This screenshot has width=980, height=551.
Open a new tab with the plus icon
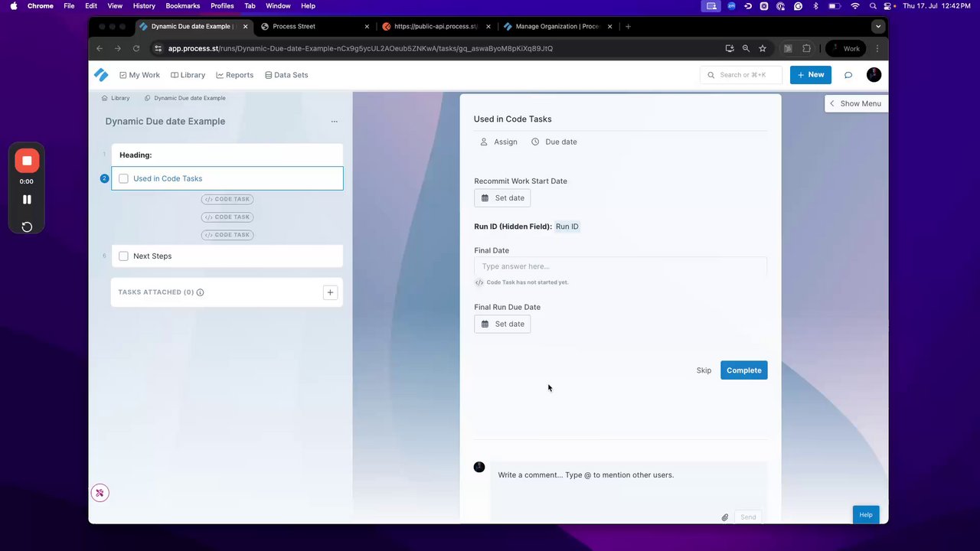coord(628,26)
